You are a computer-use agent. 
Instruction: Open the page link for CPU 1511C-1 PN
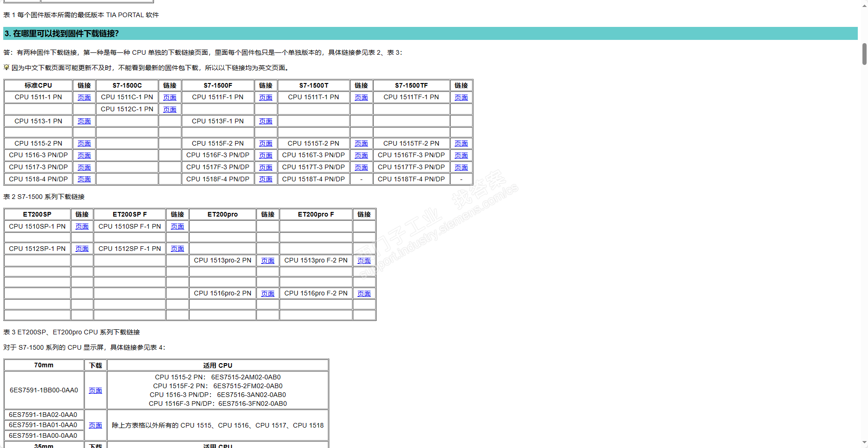[x=170, y=97]
